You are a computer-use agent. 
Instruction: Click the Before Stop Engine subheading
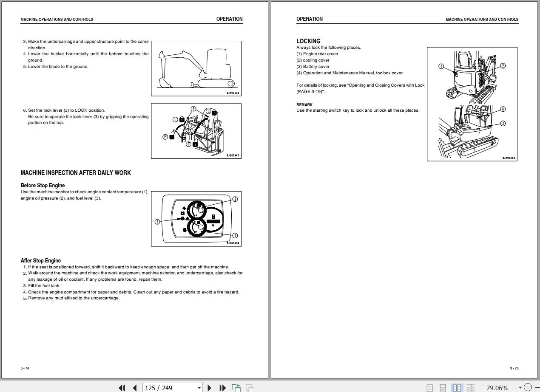tap(43, 185)
